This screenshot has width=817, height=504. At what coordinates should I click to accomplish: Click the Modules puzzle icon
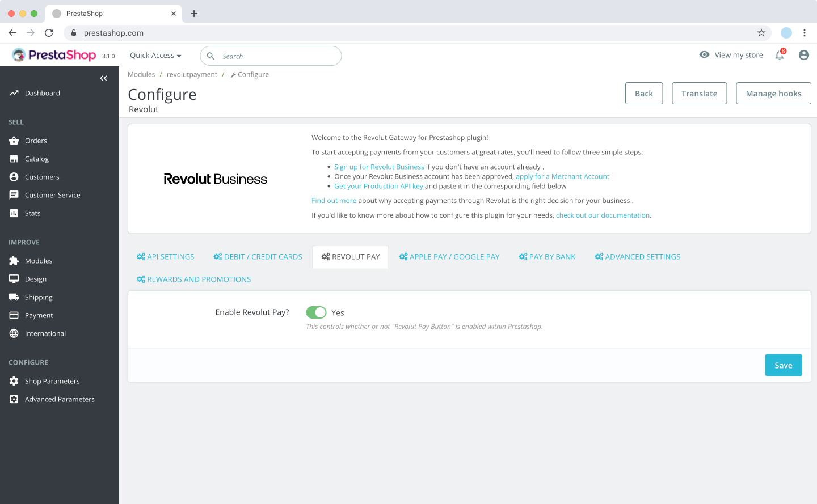point(14,261)
